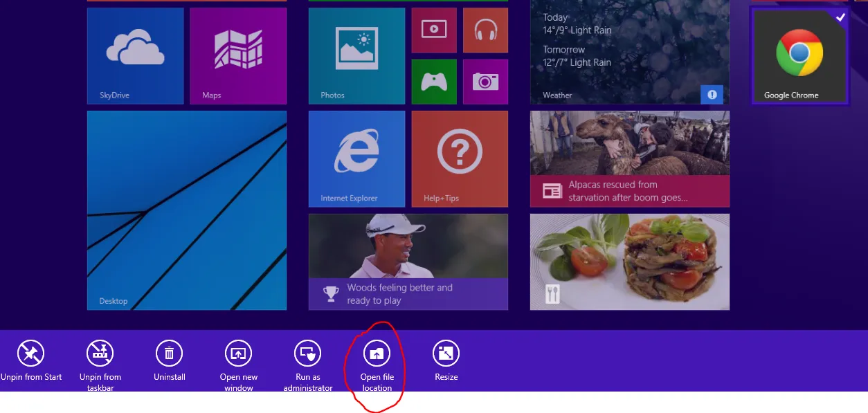Open the Desktop tile
The height and width of the screenshot is (413, 868).
tap(187, 210)
